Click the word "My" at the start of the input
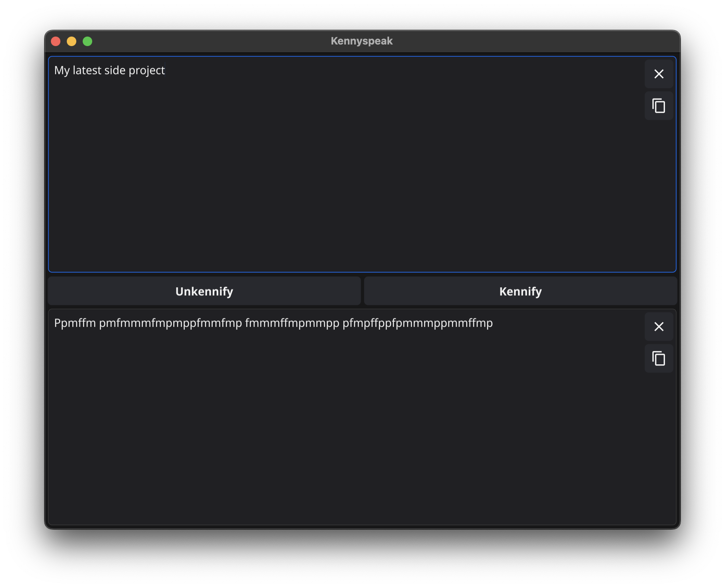 [62, 71]
